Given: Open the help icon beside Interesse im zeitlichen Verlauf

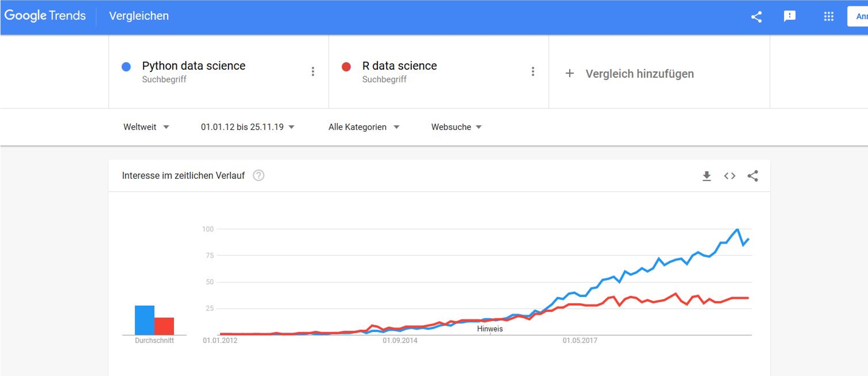Looking at the screenshot, I should pos(259,176).
